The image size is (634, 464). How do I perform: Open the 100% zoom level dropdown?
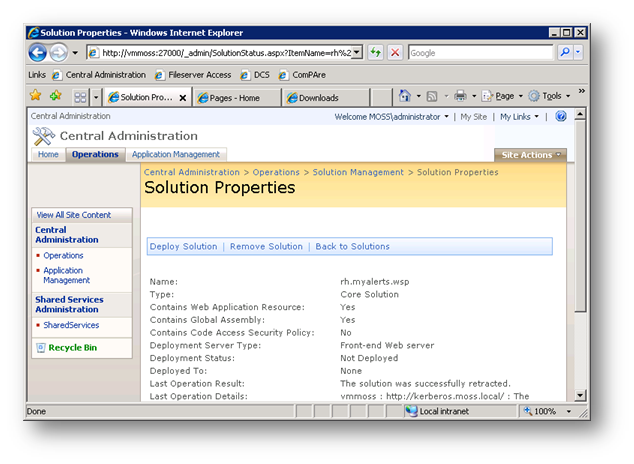[569, 411]
